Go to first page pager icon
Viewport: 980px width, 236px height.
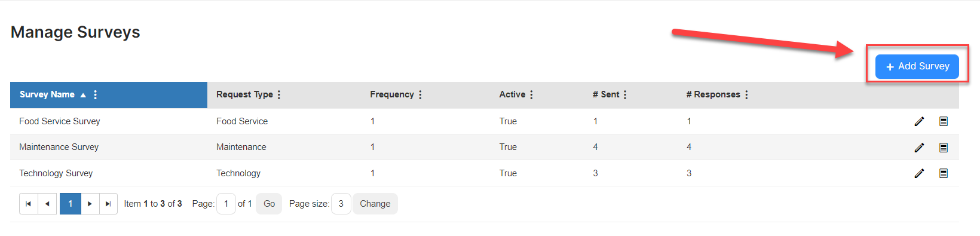tap(28, 204)
